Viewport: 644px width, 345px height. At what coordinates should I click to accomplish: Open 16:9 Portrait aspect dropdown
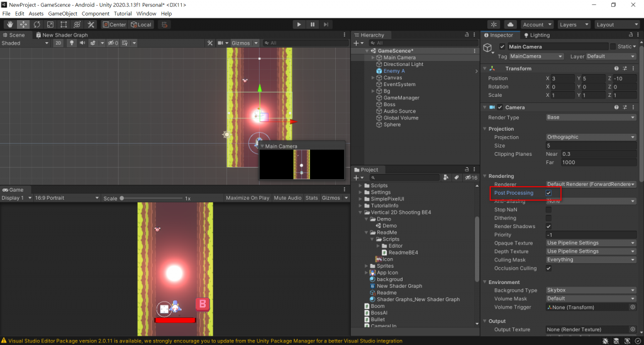67,198
